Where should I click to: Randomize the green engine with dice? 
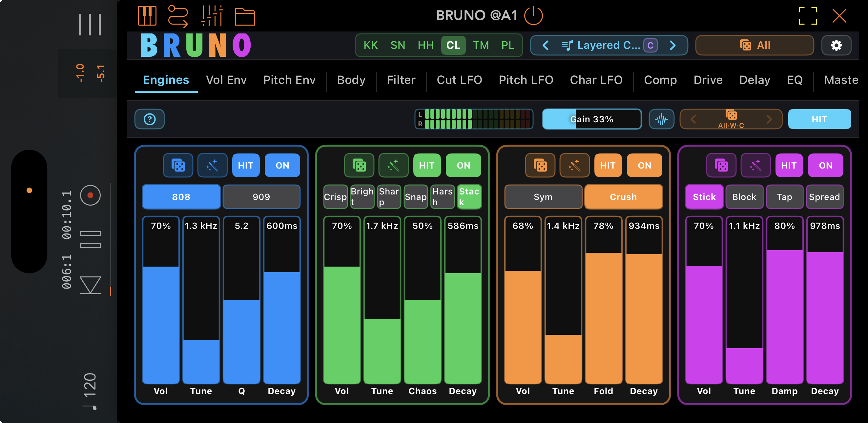pos(359,165)
